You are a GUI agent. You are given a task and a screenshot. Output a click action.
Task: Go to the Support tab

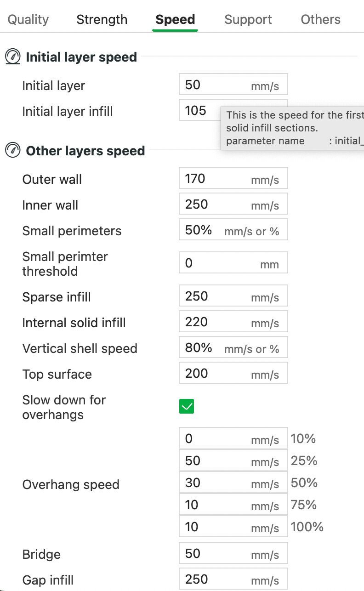248,19
